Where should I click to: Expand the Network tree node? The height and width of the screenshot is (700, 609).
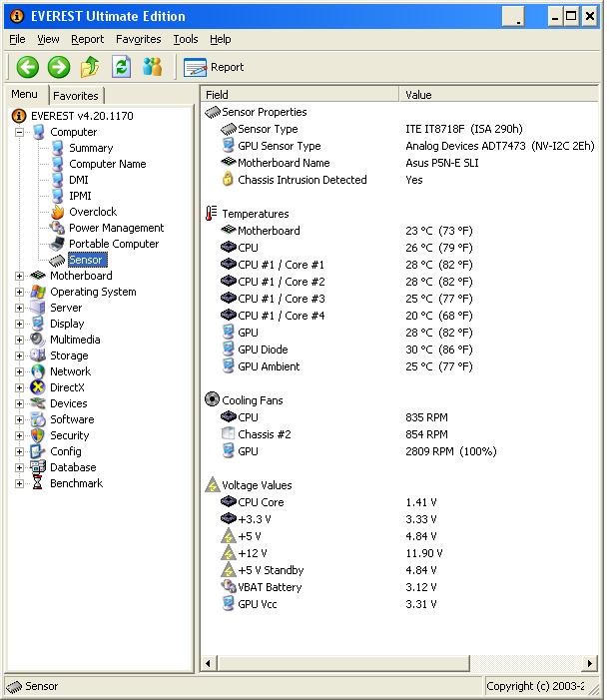pyautogui.click(x=19, y=371)
